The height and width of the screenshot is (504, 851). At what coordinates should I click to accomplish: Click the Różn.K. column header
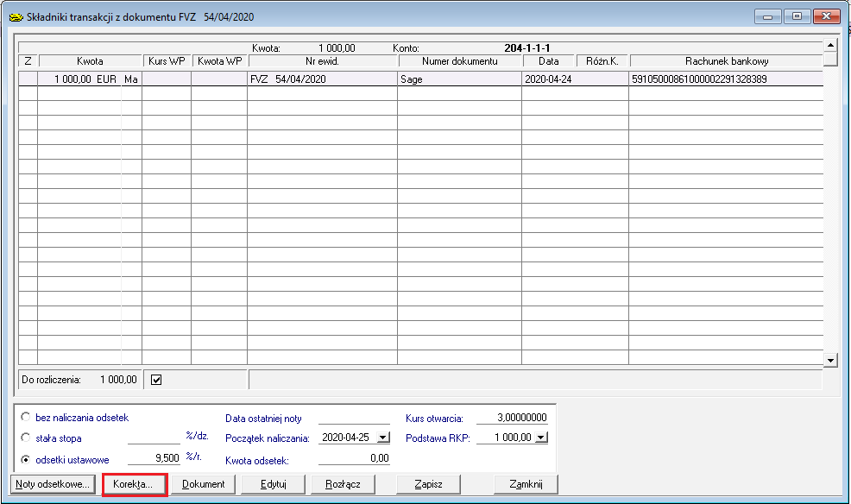click(602, 60)
